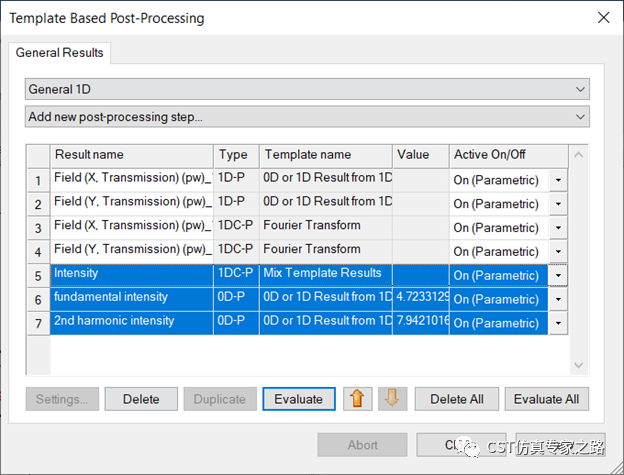Select row header number 7

click(38, 323)
